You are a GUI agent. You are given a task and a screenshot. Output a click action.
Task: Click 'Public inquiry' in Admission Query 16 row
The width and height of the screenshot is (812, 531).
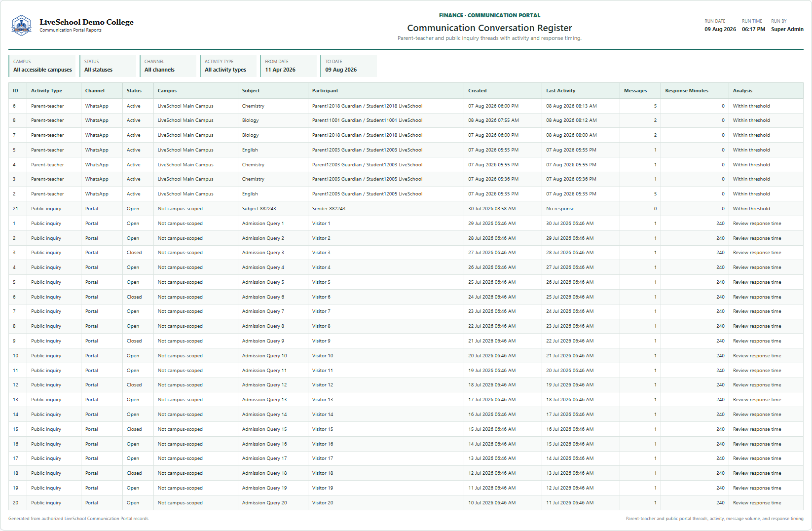click(x=46, y=444)
